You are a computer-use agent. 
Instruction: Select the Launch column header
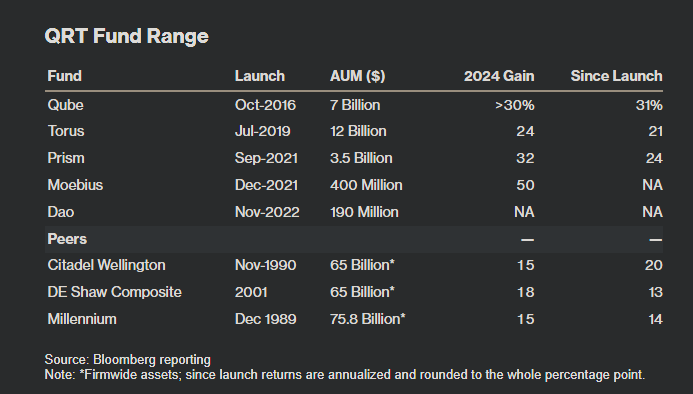point(259,76)
